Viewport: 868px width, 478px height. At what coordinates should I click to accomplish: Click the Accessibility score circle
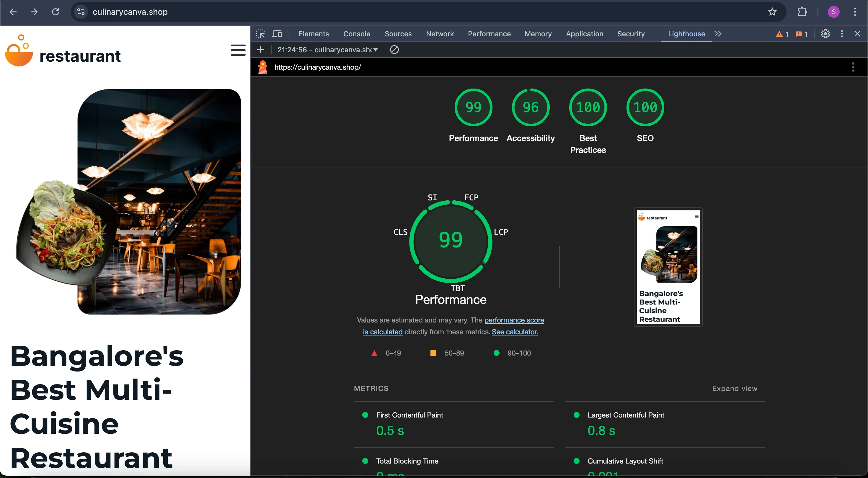530,107
